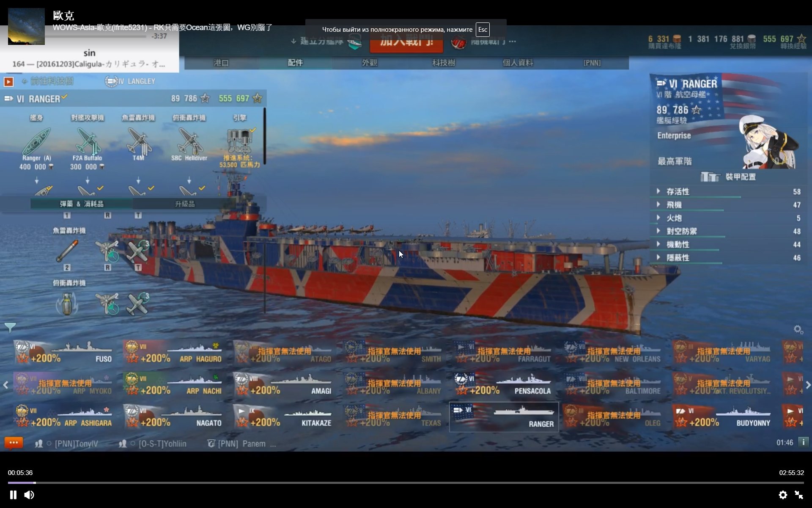Open the chat bubble button

(x=14, y=443)
